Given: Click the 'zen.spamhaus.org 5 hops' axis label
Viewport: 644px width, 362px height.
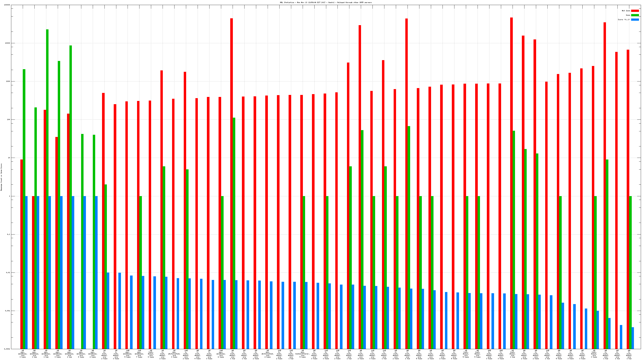Looking at the screenshot, I should pyautogui.click(x=128, y=354).
